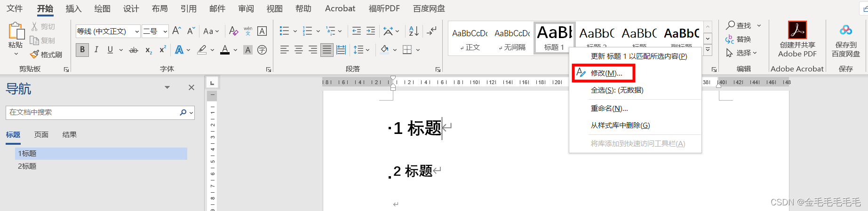Click the Paste clipboard icon

point(16,31)
